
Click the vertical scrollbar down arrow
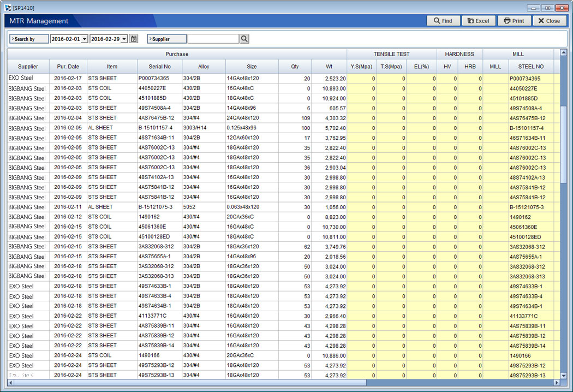[x=564, y=376]
